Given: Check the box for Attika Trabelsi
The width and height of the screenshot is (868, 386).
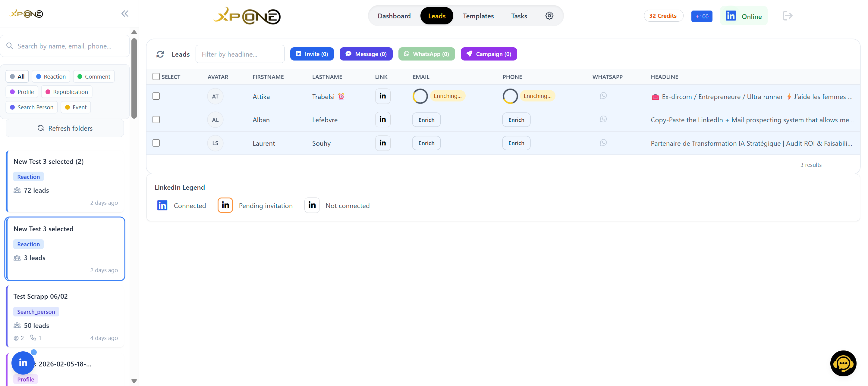Looking at the screenshot, I should (x=156, y=96).
